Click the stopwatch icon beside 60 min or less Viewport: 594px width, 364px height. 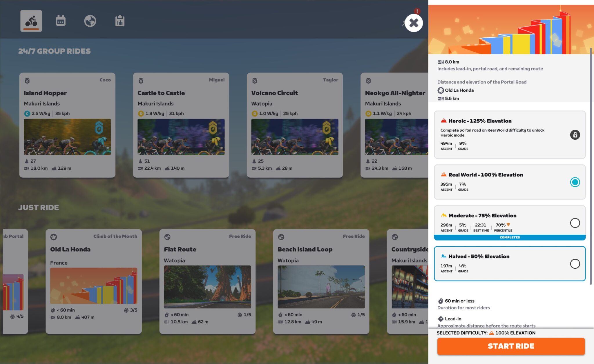pos(440,301)
